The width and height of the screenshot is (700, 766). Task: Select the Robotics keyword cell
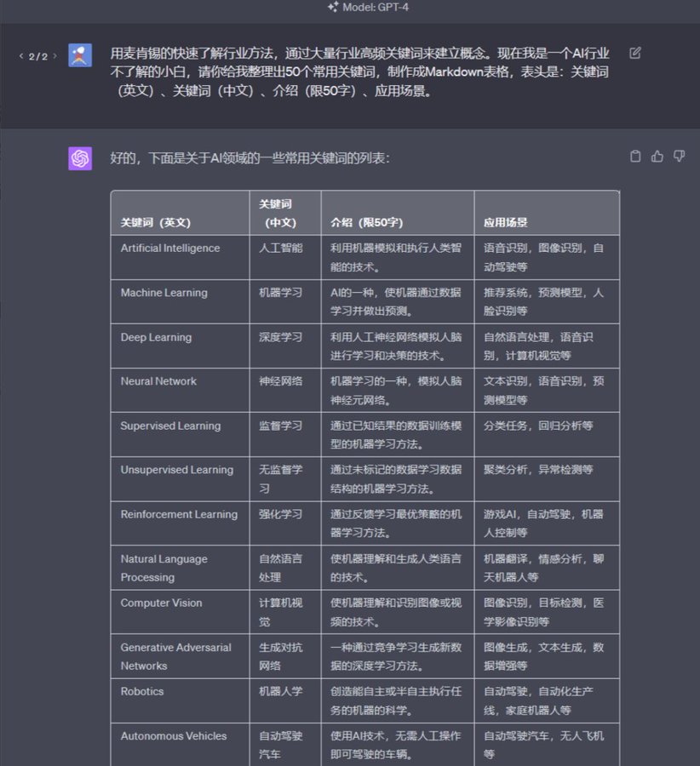pos(141,692)
